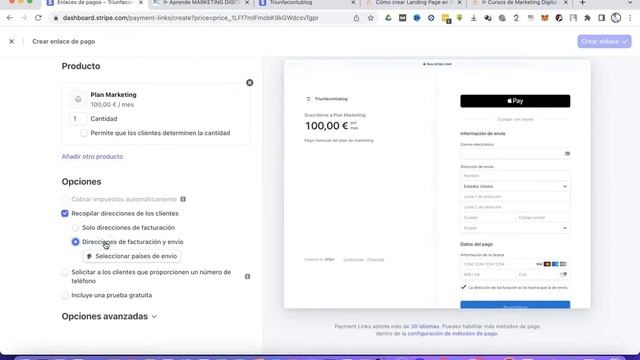Viewport: 640px width, 360px height.
Task: Click Seleccionar países de envío button
Action: coord(131,256)
